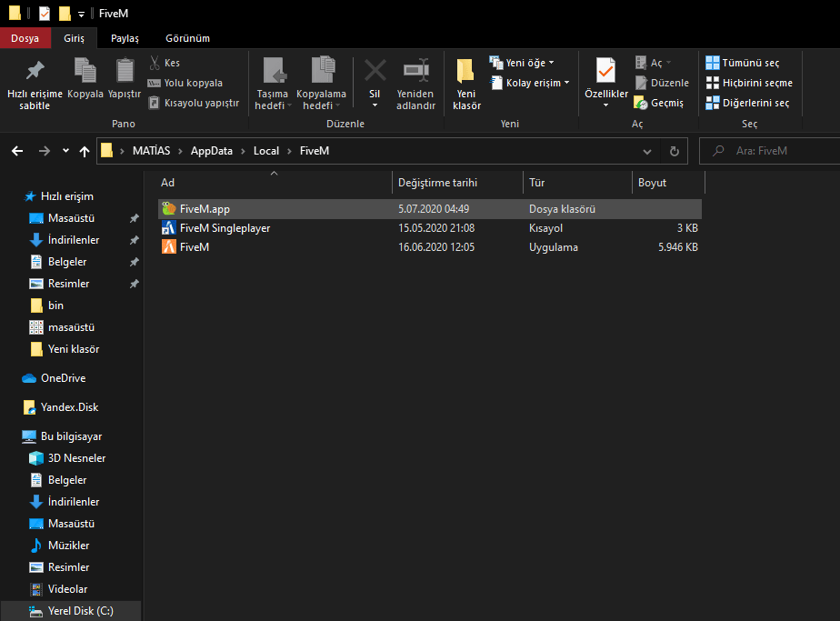The width and height of the screenshot is (840, 621).
Task: Open Videolar in the sidebar
Action: (58, 589)
